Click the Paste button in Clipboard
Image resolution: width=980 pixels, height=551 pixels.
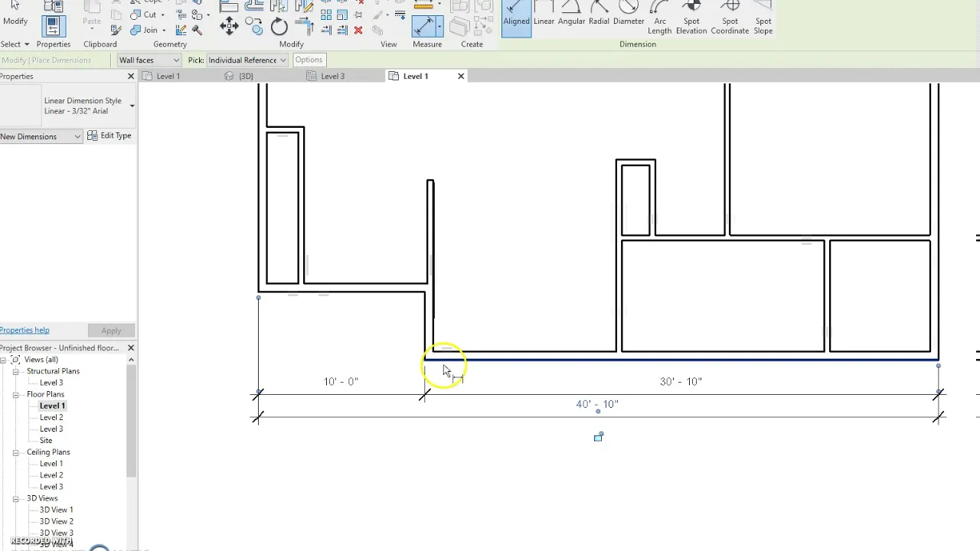[x=91, y=14]
